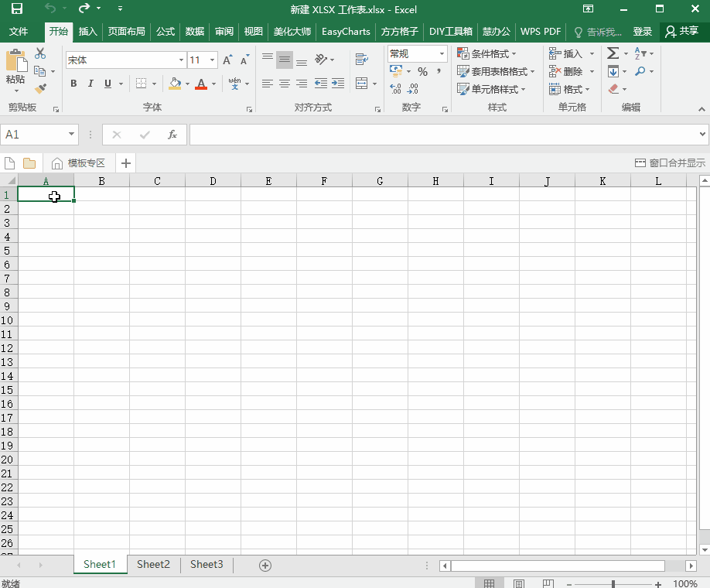The width and height of the screenshot is (710, 588).
Task: Click the AutoSum sigma icon
Action: point(613,53)
